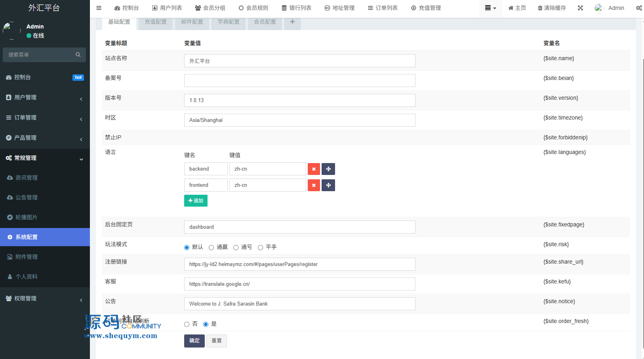The width and height of the screenshot is (644, 359).
Task: Click the 追加 add language button
Action: (196, 201)
